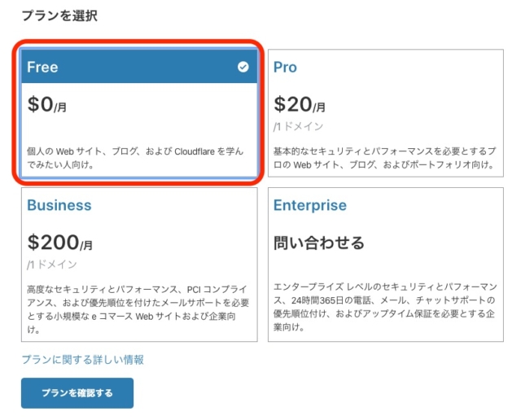Click the checkmark icon on the Free plan

pos(243,67)
